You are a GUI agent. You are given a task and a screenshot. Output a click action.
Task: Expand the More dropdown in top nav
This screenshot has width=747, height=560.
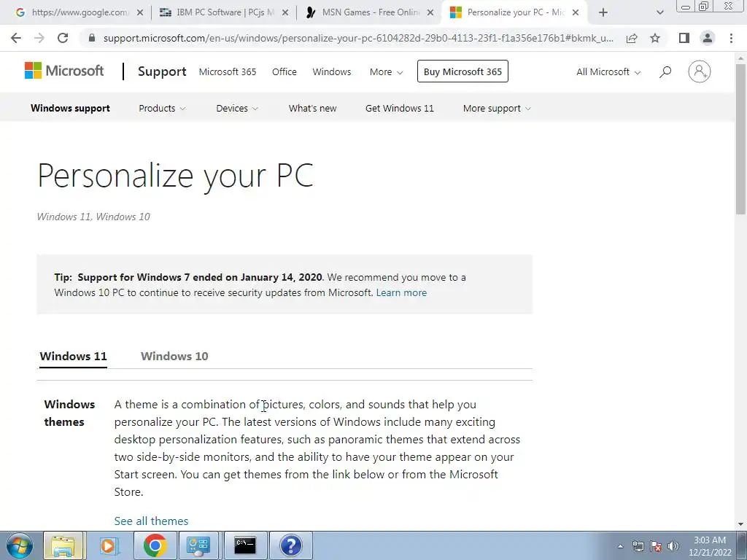pyautogui.click(x=387, y=72)
